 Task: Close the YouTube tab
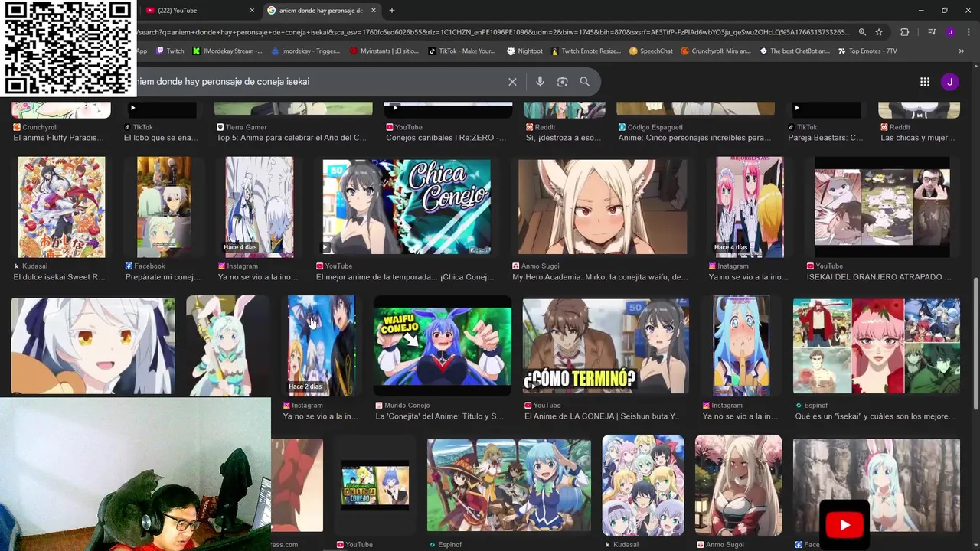coord(252,11)
